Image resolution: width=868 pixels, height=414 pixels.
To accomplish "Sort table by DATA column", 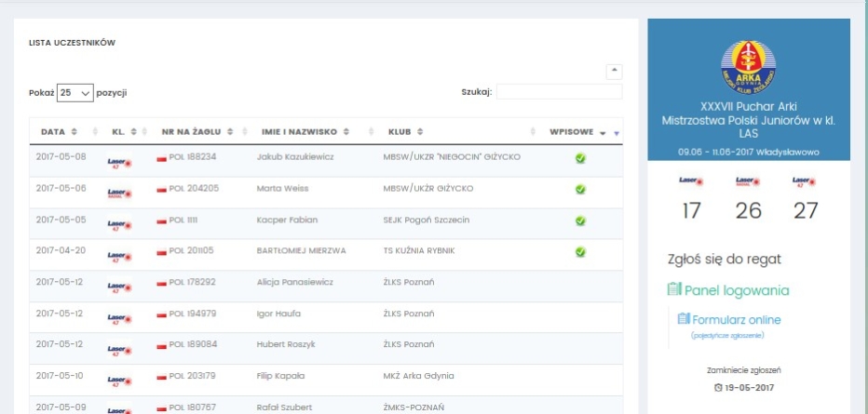I will click(x=59, y=132).
